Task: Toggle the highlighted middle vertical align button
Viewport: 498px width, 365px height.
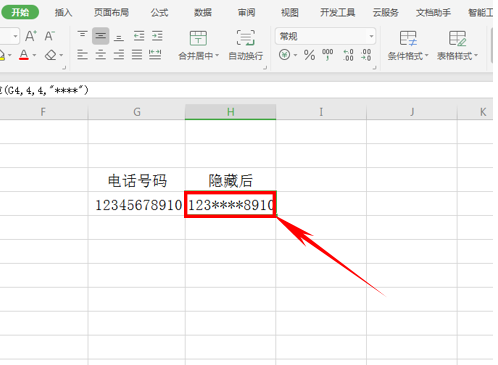Action: click(100, 36)
